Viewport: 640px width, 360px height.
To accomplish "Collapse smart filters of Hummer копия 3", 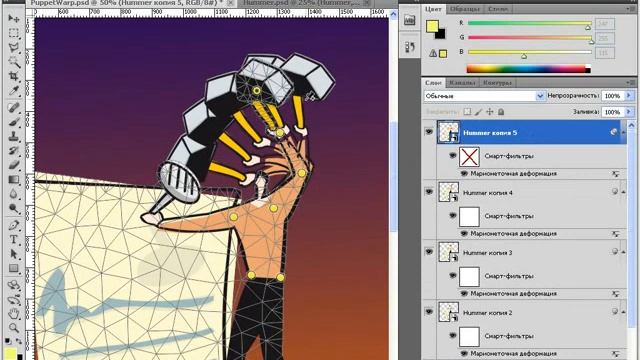I will pos(623,252).
